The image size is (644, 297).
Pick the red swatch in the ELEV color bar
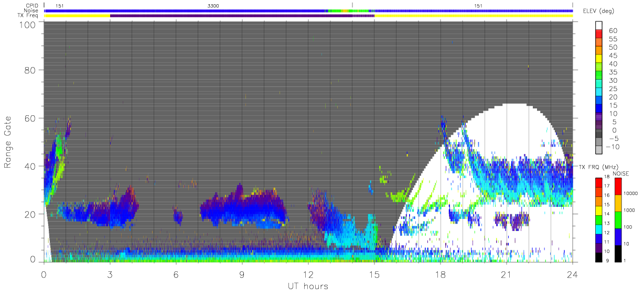(599, 34)
